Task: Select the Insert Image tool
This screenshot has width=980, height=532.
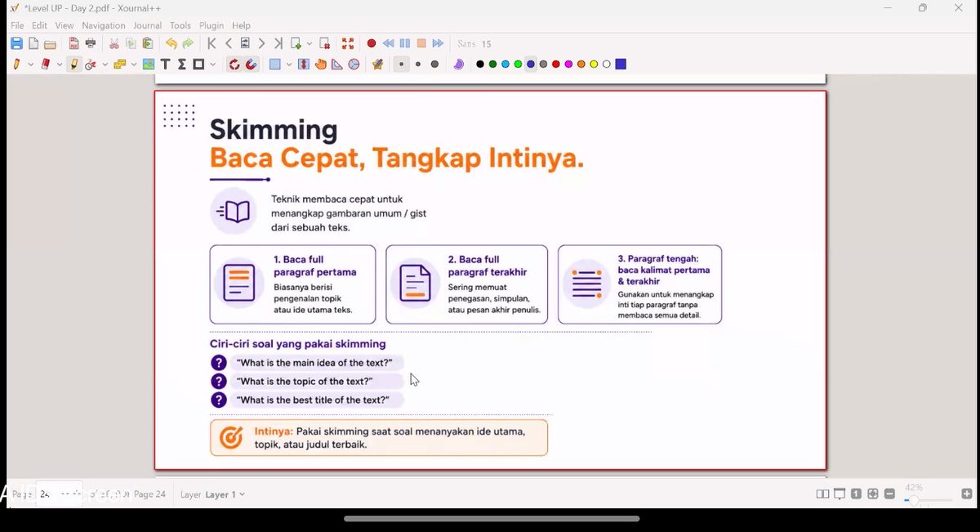Action: [149, 64]
